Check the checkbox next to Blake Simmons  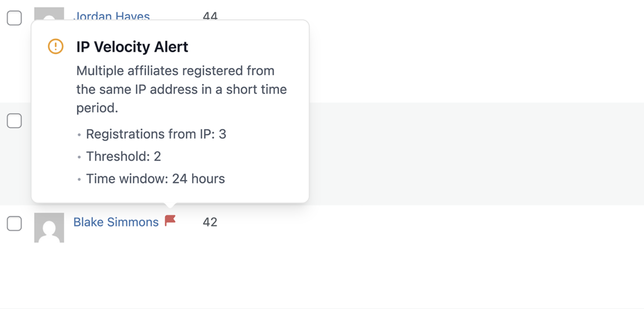(15, 223)
